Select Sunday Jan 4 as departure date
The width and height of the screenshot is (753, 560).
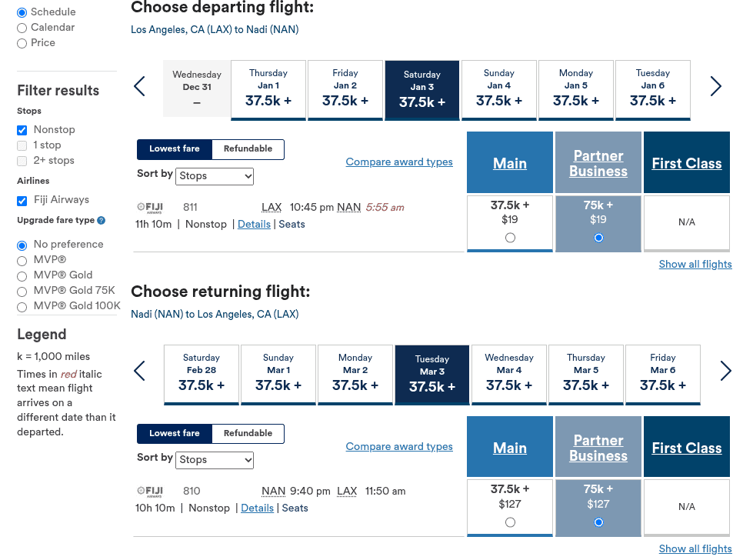498,90
